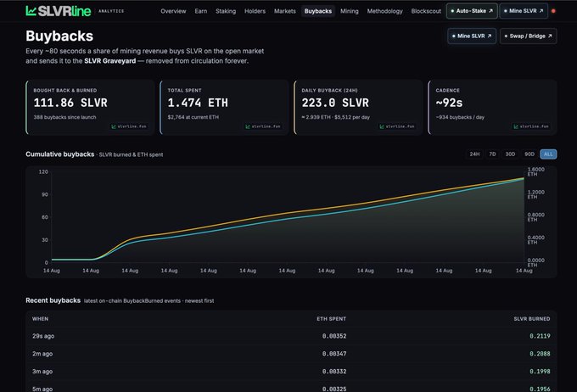Select the Buybacks nav tab
Screen dimensions: 577x392
click(318, 11)
